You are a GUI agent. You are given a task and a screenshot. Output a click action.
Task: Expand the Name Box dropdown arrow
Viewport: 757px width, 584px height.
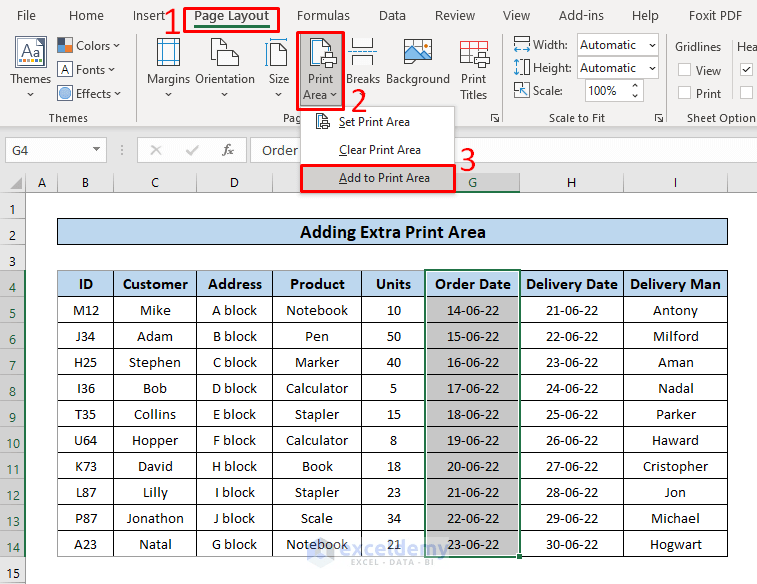click(x=97, y=150)
